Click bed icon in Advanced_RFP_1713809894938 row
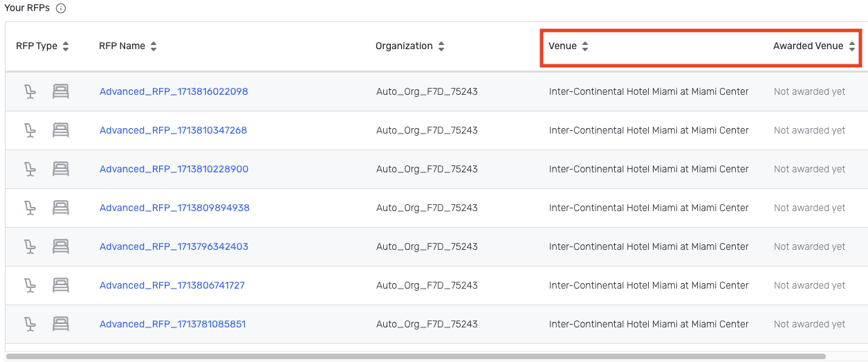The image size is (868, 362). (62, 208)
